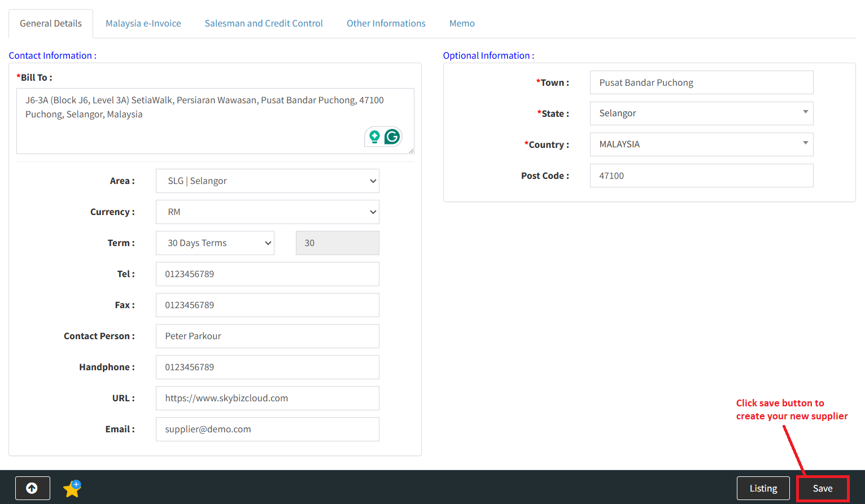Click the Email input field
This screenshot has width=865, height=504.
click(267, 430)
